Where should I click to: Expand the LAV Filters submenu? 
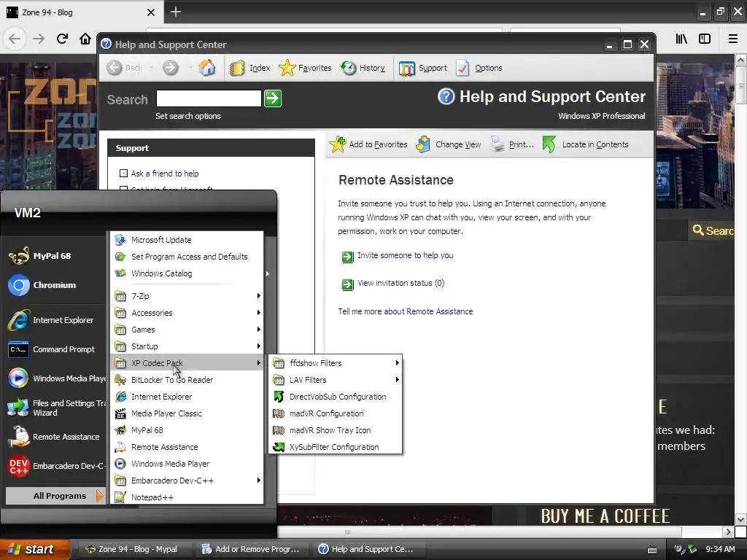click(x=336, y=380)
